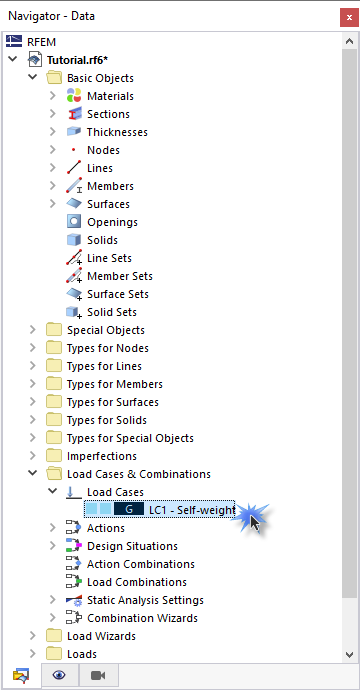Expand the Design Situations node
Image resolution: width=360 pixels, height=690 pixels.
[52, 546]
